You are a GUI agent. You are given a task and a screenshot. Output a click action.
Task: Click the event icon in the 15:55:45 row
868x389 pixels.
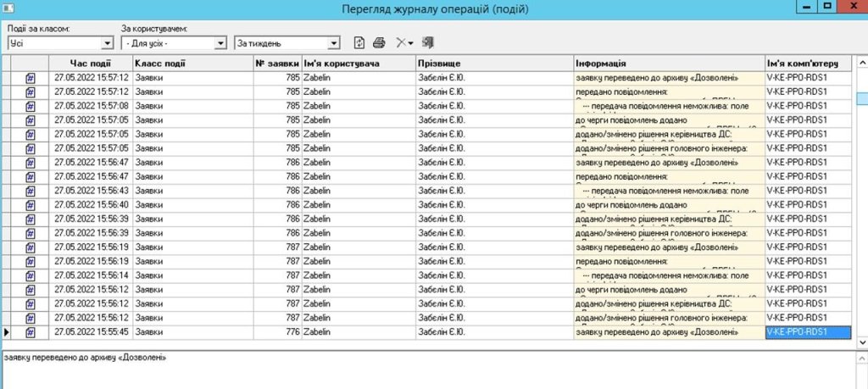click(31, 332)
